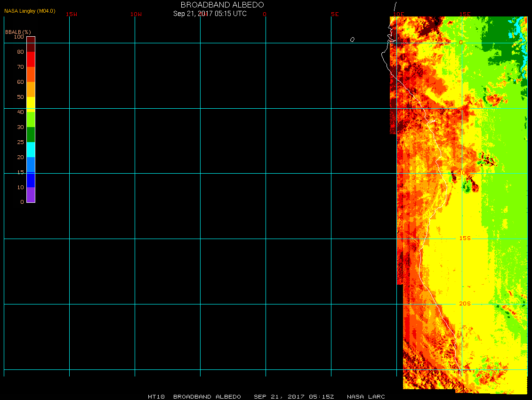Click the 20S latitude label
This screenshot has width=532, height=400.
(x=465, y=304)
